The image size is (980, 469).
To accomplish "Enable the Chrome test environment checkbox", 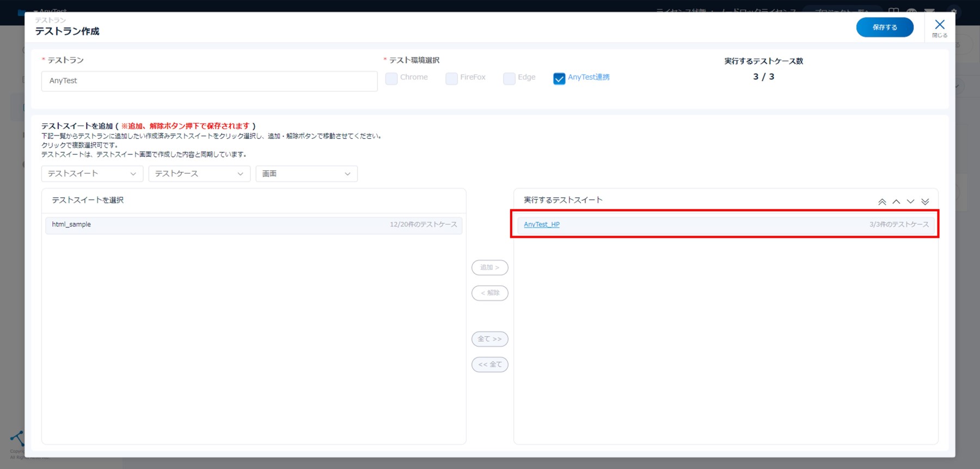I will tap(391, 78).
